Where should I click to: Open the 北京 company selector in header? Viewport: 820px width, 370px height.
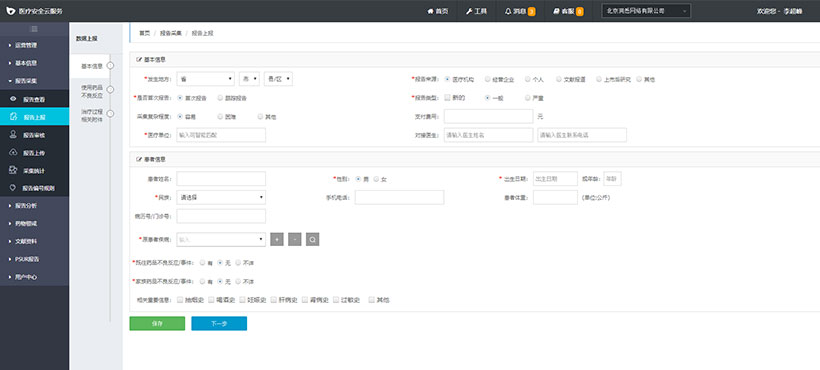coord(646,10)
